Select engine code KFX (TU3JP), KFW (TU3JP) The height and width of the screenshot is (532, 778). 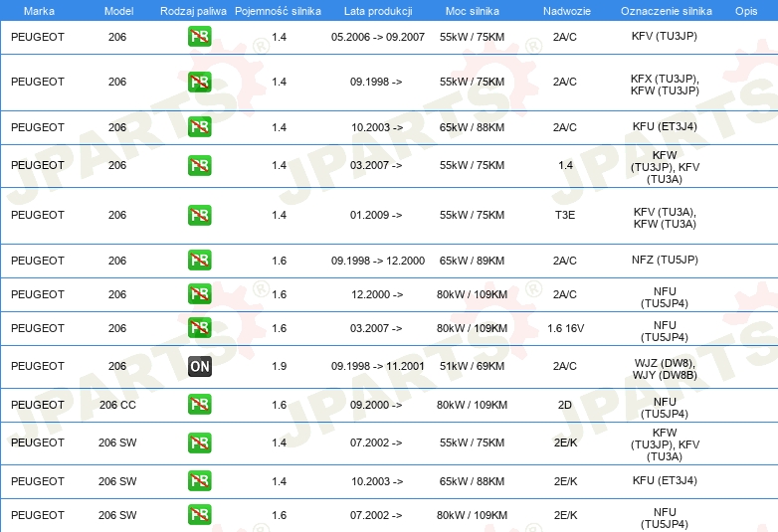(x=665, y=85)
